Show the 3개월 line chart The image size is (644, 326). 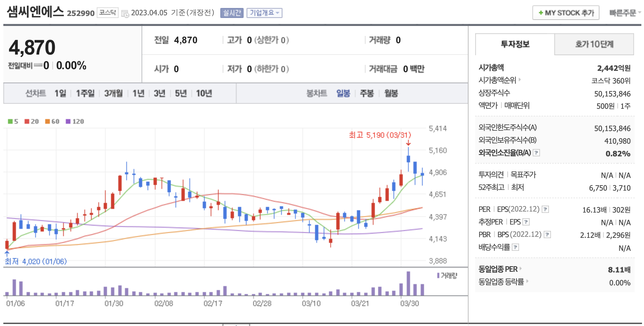pyautogui.click(x=113, y=93)
